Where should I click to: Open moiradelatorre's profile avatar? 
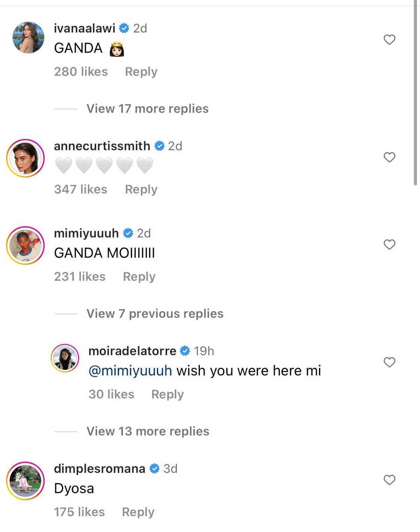tap(65, 358)
